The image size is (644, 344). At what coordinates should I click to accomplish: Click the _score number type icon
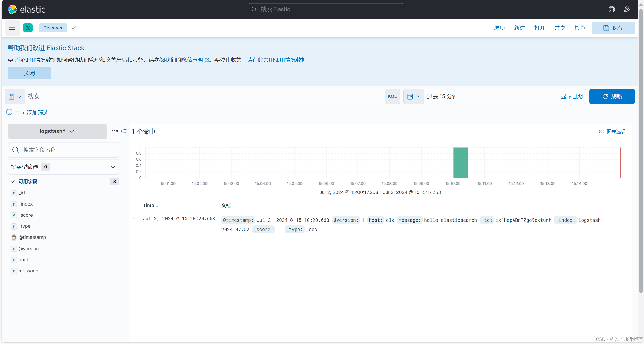pos(14,215)
